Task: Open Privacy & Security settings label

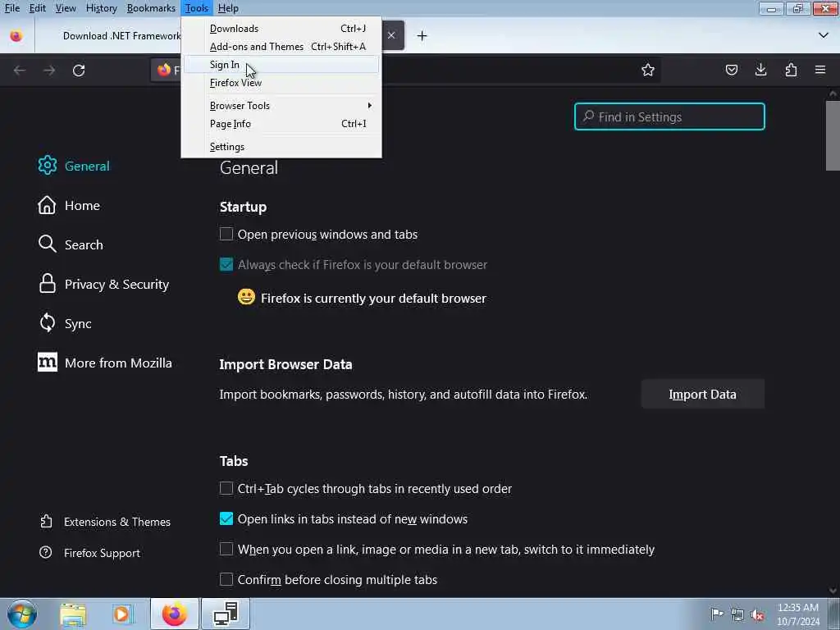Action: click(x=116, y=285)
